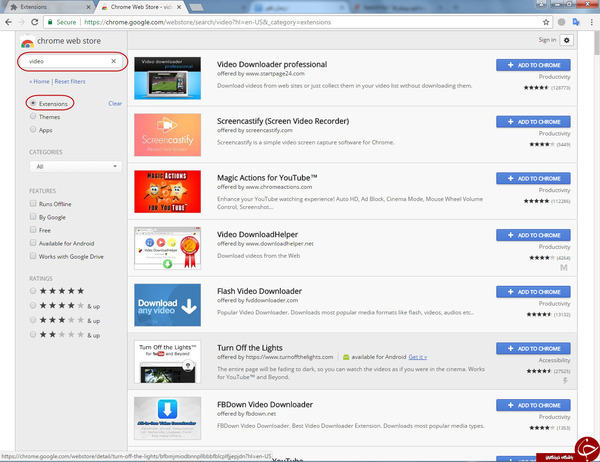The height and width of the screenshot is (462, 600).
Task: Select the Themes radio button
Action: 33,116
